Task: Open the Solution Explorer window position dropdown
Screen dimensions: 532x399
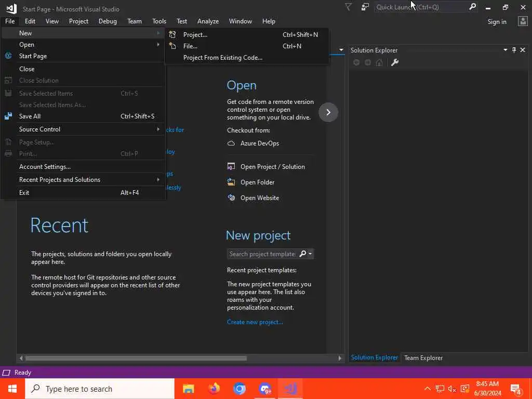Action: (505, 50)
